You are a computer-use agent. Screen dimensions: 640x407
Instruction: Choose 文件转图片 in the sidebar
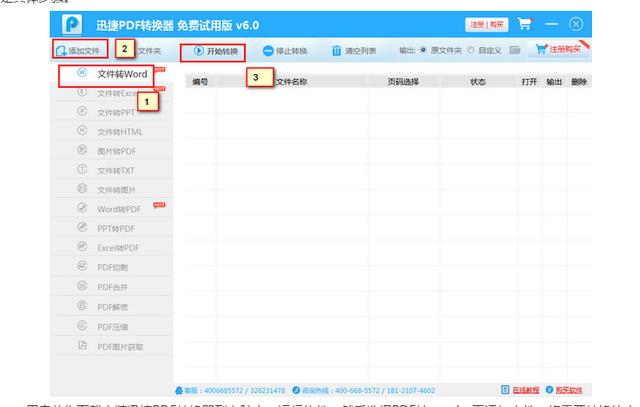[111, 190]
